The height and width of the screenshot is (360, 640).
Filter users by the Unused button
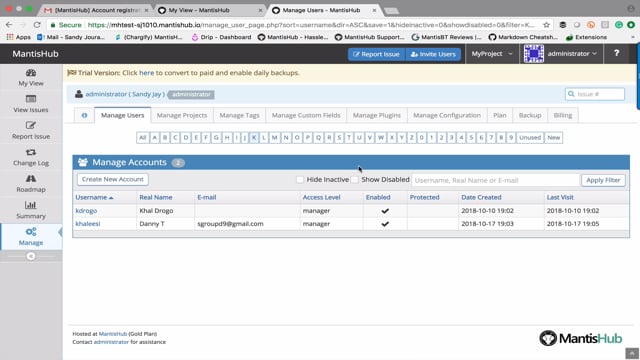click(x=530, y=138)
